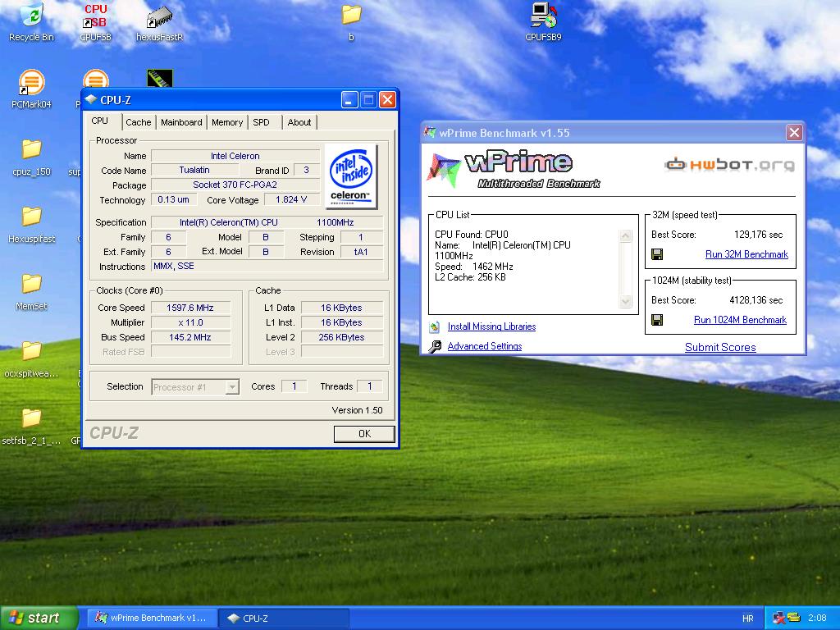The width and height of the screenshot is (840, 630).
Task: Click the Code Name value Tualatin
Action: pos(194,170)
